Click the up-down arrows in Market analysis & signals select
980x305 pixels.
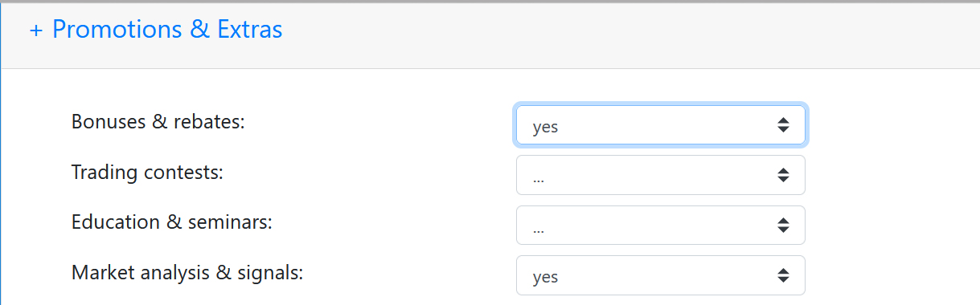tap(783, 276)
